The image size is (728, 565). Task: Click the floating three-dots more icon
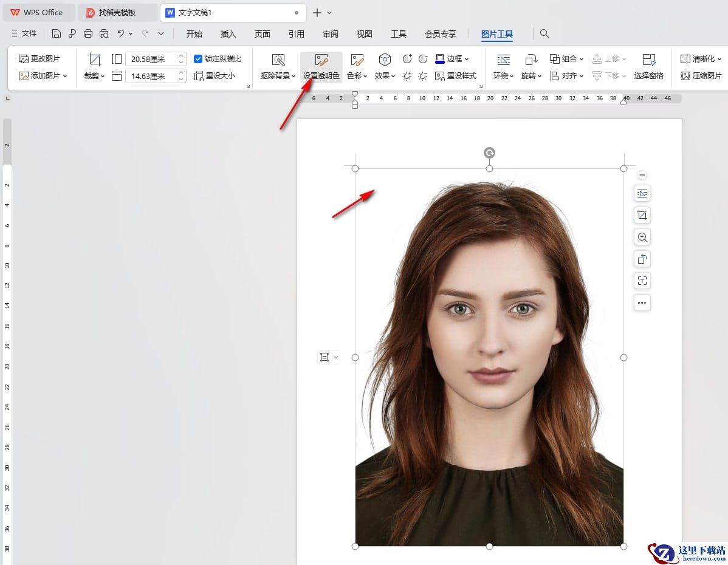pyautogui.click(x=642, y=303)
